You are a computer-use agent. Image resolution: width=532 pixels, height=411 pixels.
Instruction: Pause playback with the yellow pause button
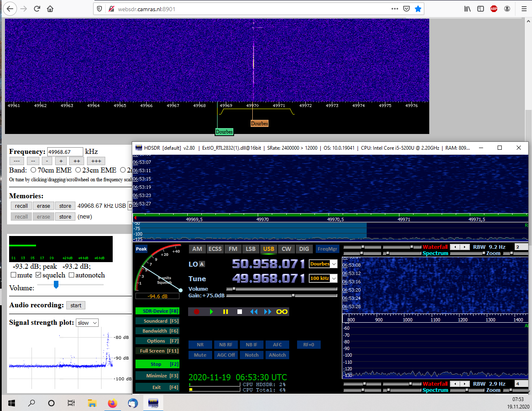225,311
